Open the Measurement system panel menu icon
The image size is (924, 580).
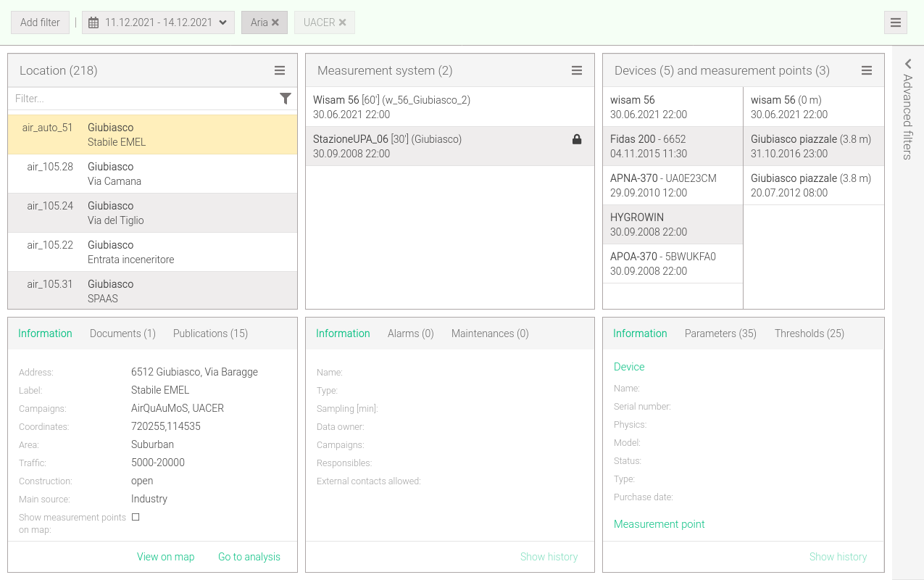[x=577, y=70]
